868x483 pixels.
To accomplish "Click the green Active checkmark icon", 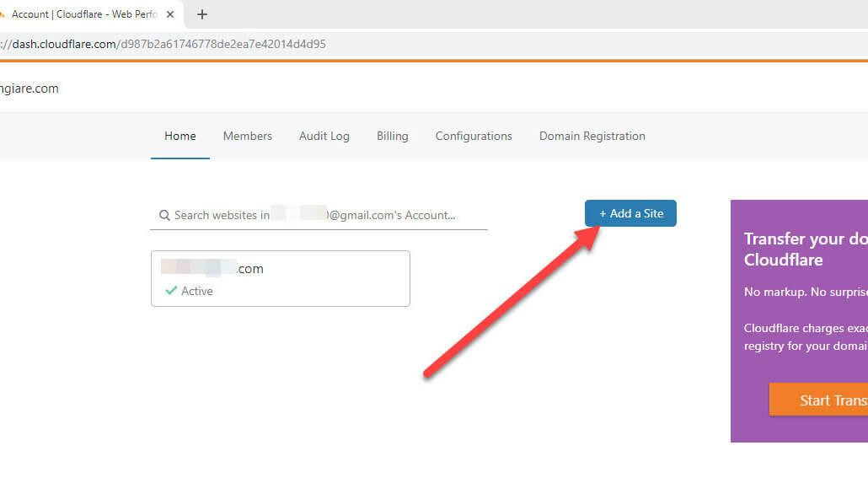I will pyautogui.click(x=171, y=291).
